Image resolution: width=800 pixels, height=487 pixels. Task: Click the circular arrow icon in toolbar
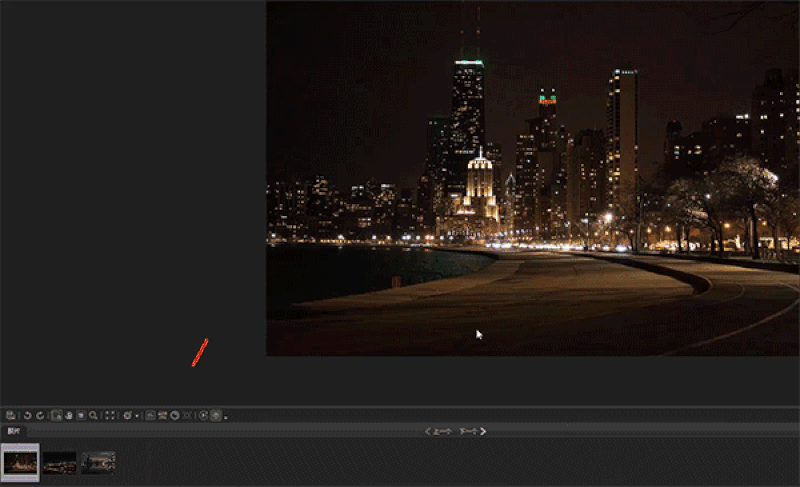pyautogui.click(x=203, y=415)
